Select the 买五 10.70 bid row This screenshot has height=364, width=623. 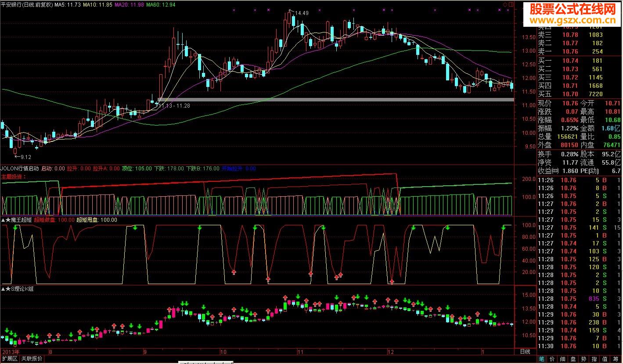click(x=580, y=94)
